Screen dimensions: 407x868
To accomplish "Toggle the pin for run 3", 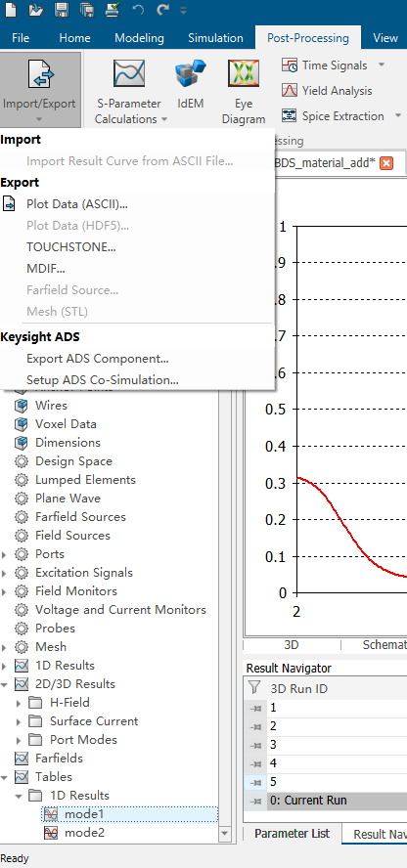I will [x=255, y=745].
